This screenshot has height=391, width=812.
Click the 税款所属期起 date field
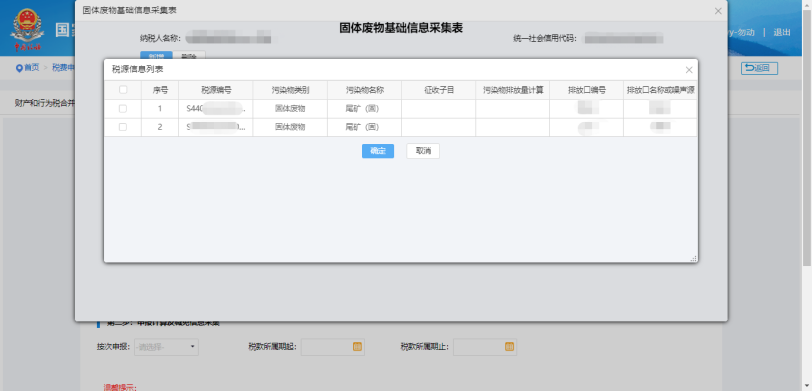(332, 347)
